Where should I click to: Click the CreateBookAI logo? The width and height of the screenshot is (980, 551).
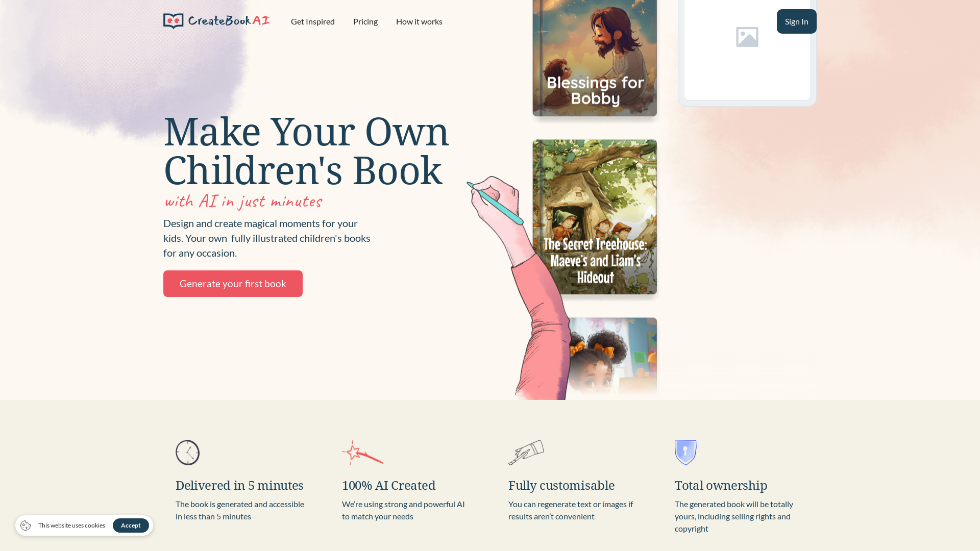[216, 21]
